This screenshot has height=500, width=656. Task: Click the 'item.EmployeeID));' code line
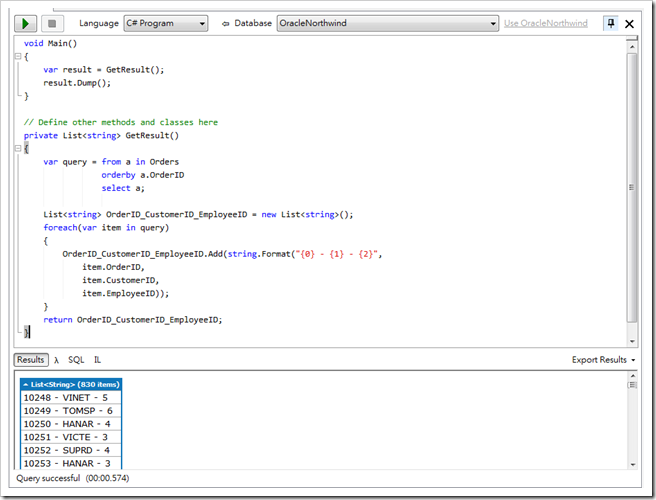(x=126, y=293)
